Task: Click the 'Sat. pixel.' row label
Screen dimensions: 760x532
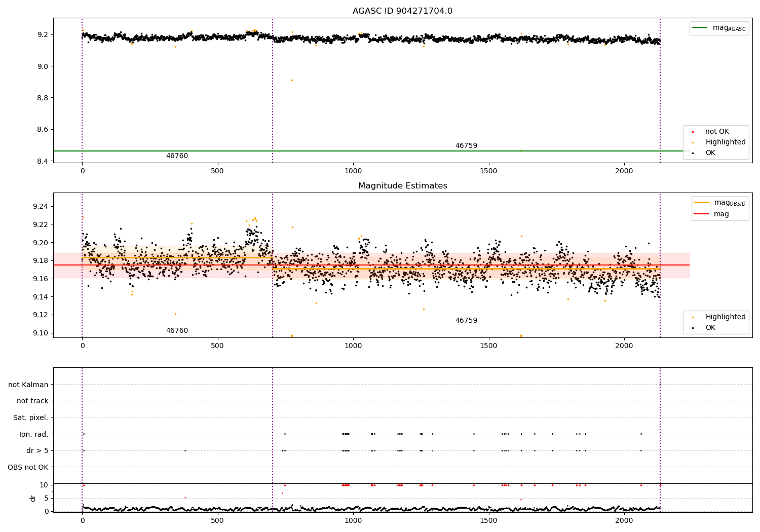Action: point(31,418)
